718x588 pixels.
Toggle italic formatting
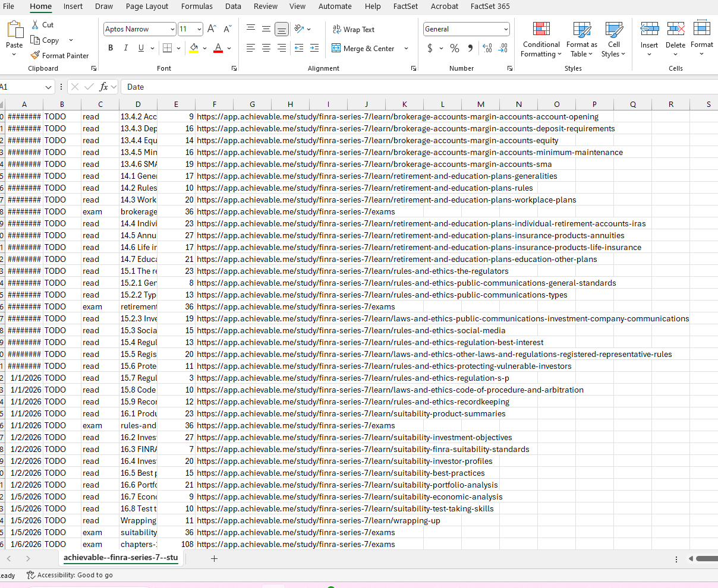[125, 48]
